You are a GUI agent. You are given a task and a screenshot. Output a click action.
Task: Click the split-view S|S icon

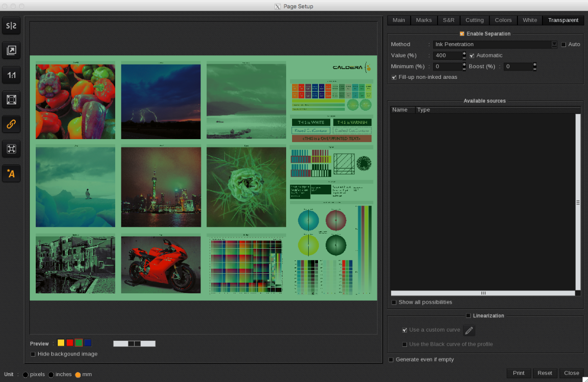(11, 26)
